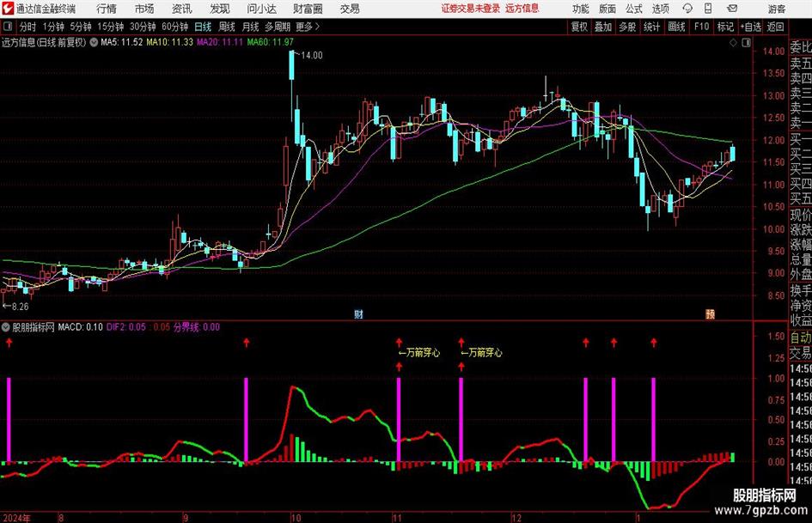812x523 pixels.
Task: Expand main chart indicator dropdown beside 远方信息
Action: point(94,42)
